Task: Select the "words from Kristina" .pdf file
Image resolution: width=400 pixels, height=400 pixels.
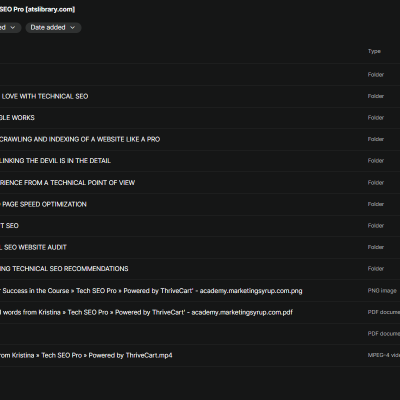Action: [x=200, y=312]
